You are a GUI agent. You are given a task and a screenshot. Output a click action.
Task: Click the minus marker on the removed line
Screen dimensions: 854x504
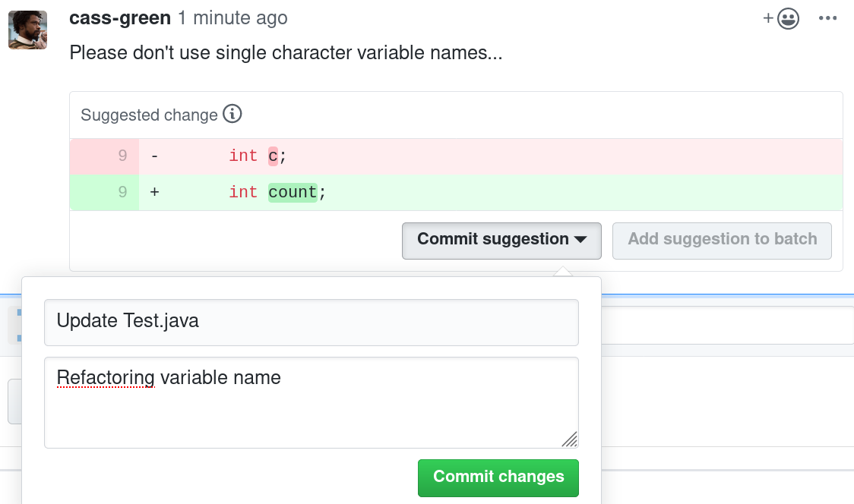click(155, 156)
